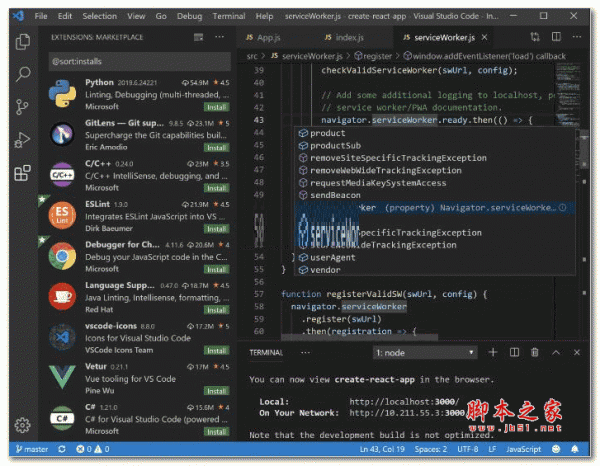Close the terminal panel
600x466 pixels.
pos(577,352)
